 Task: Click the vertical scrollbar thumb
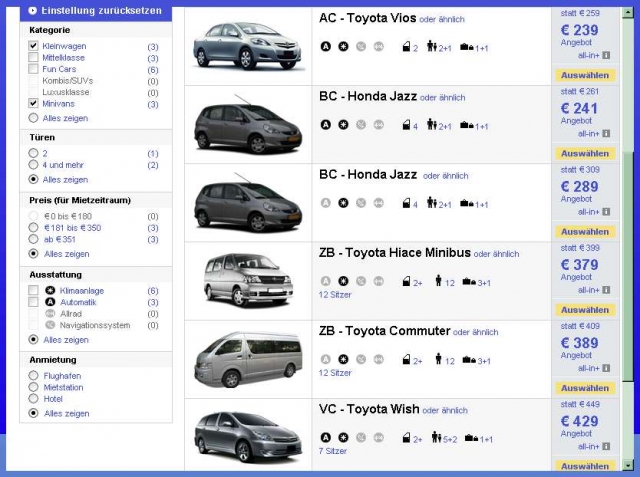[x=628, y=265]
